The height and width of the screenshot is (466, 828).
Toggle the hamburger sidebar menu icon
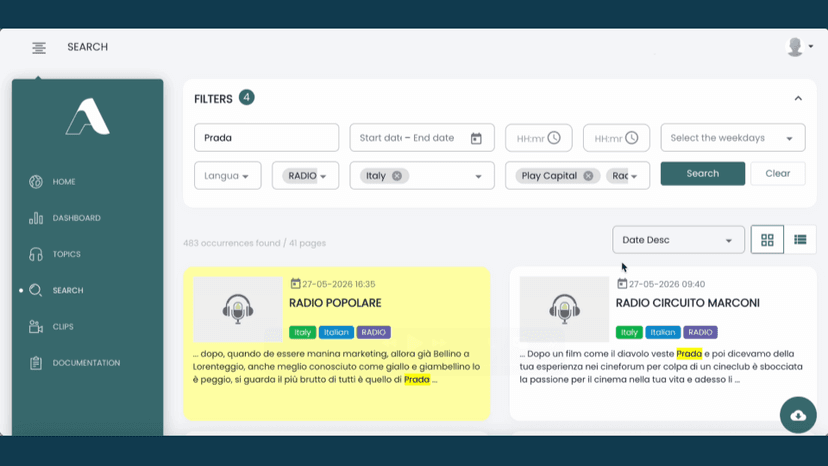coord(39,48)
